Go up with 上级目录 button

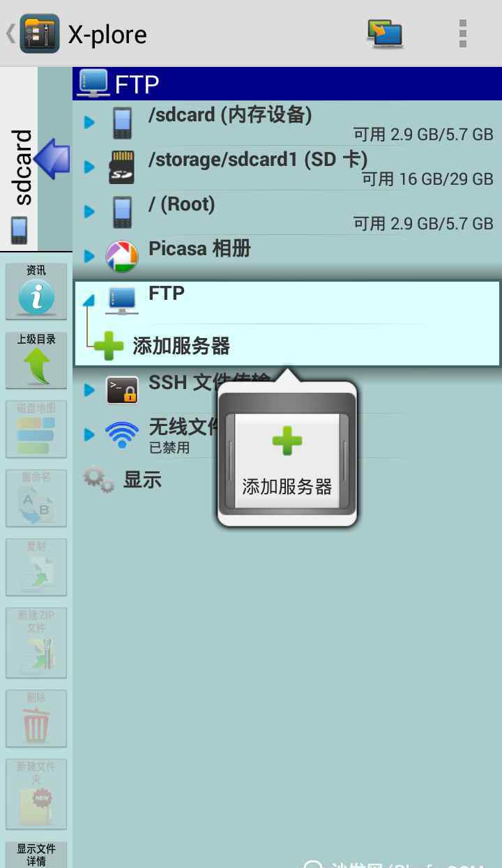pyautogui.click(x=36, y=360)
